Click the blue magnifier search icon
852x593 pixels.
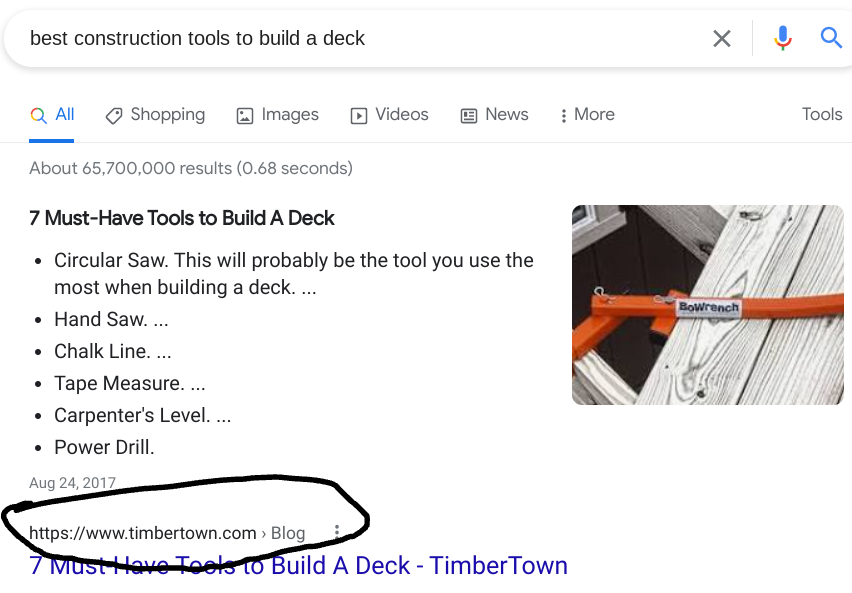point(831,39)
